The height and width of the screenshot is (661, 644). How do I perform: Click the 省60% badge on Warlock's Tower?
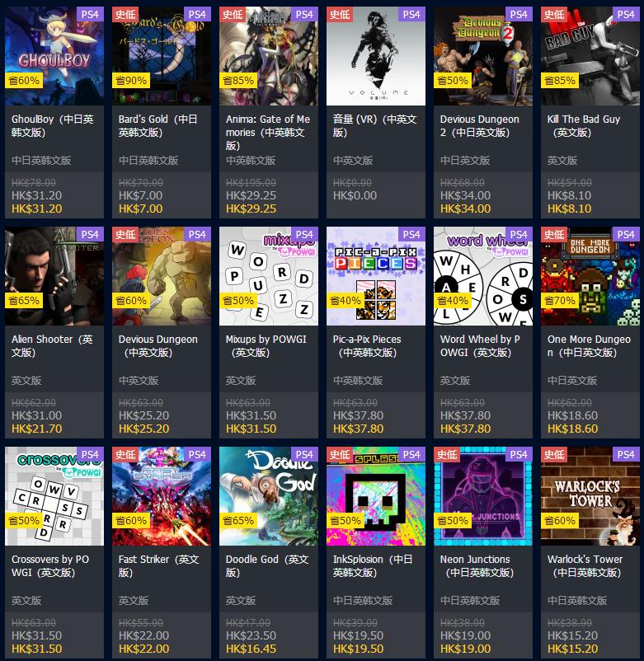pos(560,521)
